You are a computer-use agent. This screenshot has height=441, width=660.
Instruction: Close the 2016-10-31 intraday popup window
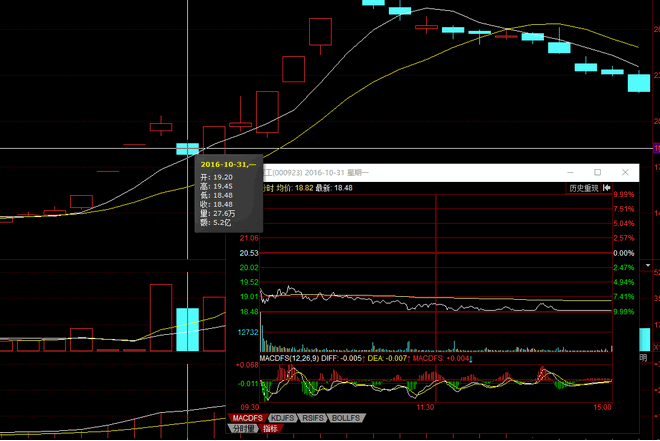625,172
